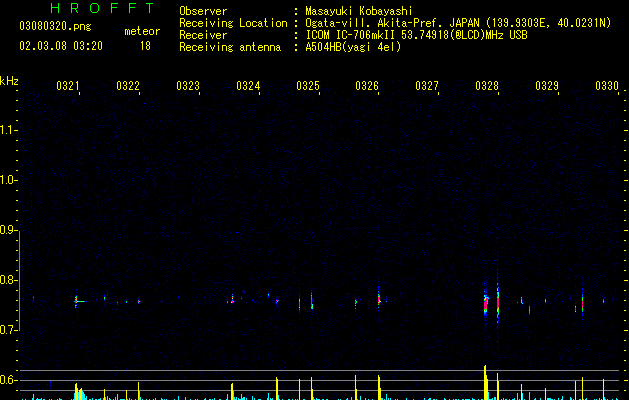This screenshot has height=400, width=629.
Task: Click the Ogata-vill. Akita-Pref. JAPAN location text
Action: click(458, 23)
